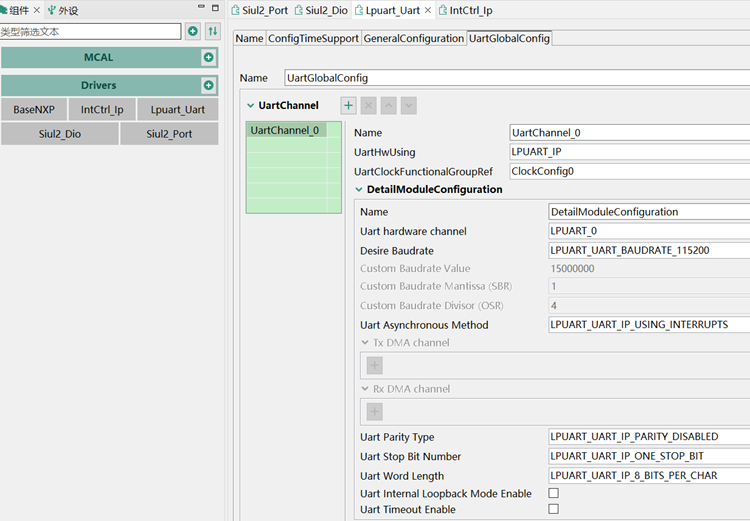Minimize the components panel
Image resolution: width=750 pixels, height=521 pixels.
coord(201,7)
